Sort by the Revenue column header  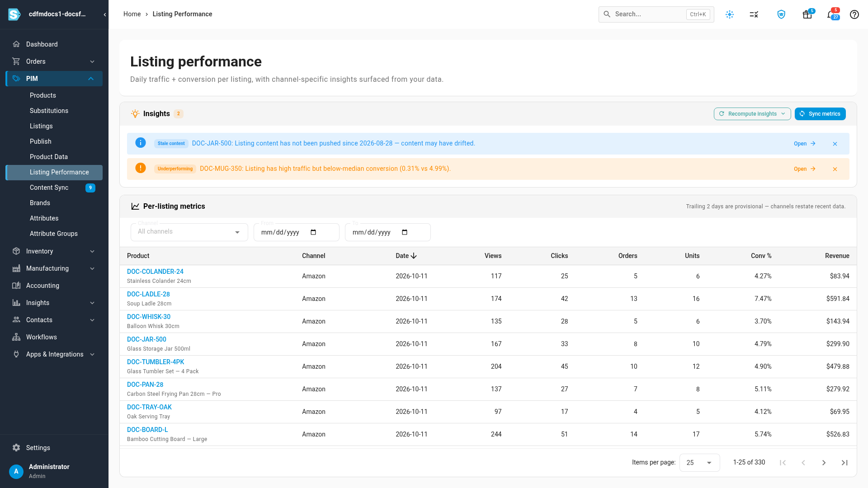pyautogui.click(x=837, y=256)
